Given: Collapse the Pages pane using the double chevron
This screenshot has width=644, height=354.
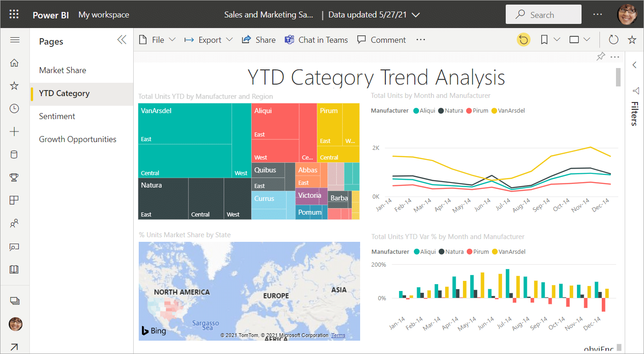Looking at the screenshot, I should point(121,40).
